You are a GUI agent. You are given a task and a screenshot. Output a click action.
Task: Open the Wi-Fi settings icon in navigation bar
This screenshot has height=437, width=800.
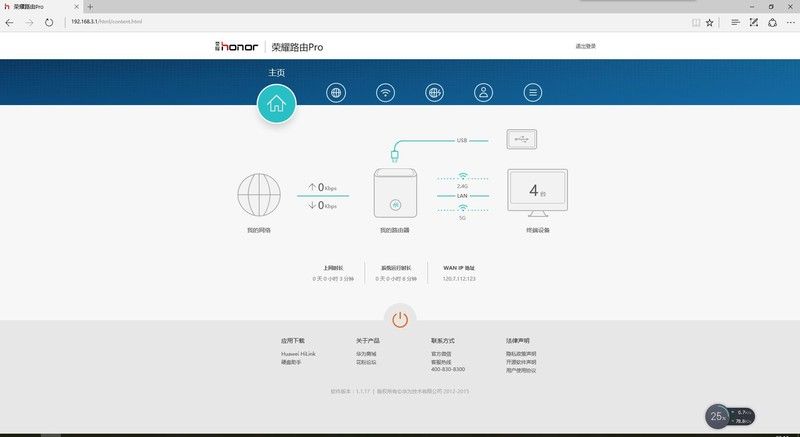point(385,93)
